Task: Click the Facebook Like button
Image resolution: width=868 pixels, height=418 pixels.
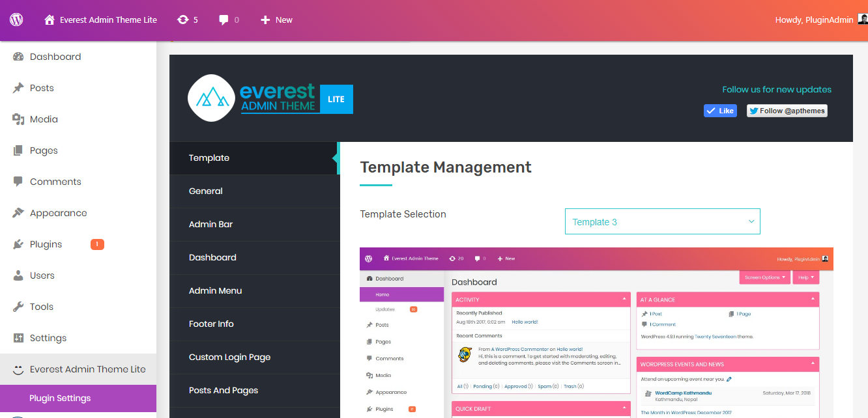Action: tap(720, 111)
